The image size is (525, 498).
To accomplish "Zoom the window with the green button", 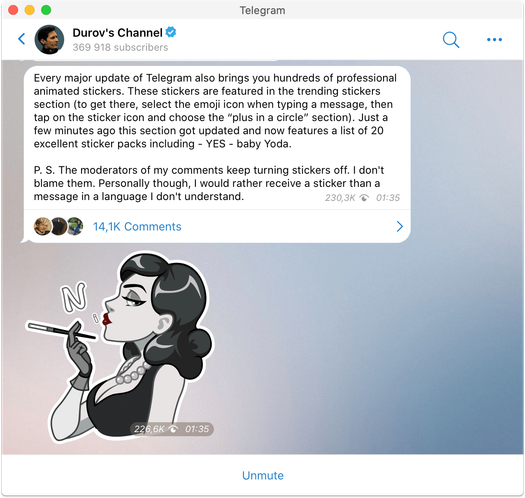I will click(46, 10).
